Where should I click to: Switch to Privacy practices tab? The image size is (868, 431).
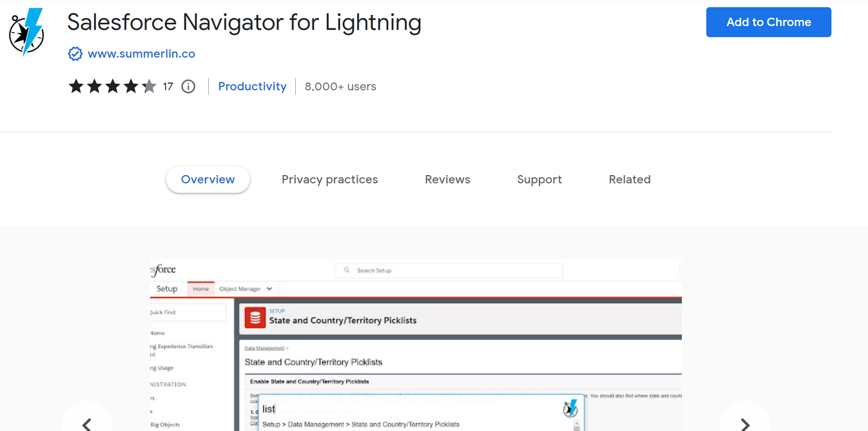click(x=330, y=179)
